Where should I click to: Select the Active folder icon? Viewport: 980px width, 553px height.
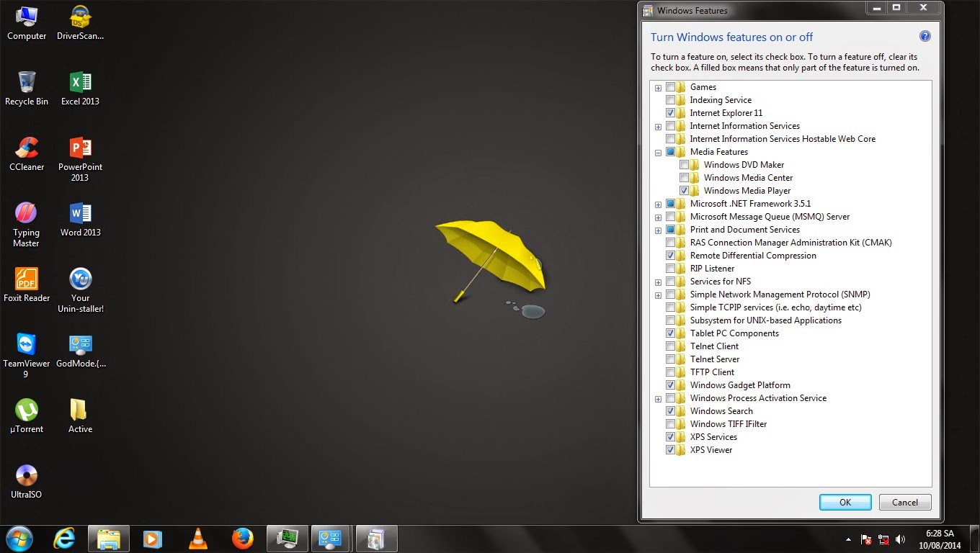tap(80, 416)
